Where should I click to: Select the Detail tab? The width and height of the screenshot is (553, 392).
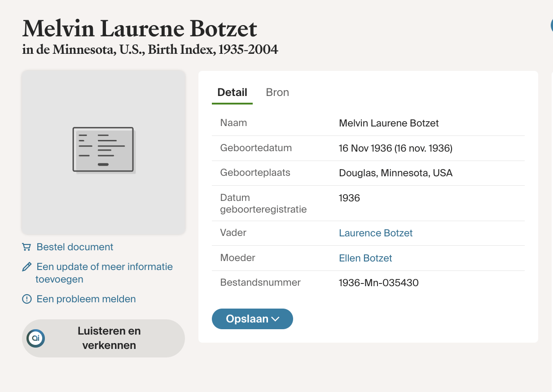click(x=232, y=92)
